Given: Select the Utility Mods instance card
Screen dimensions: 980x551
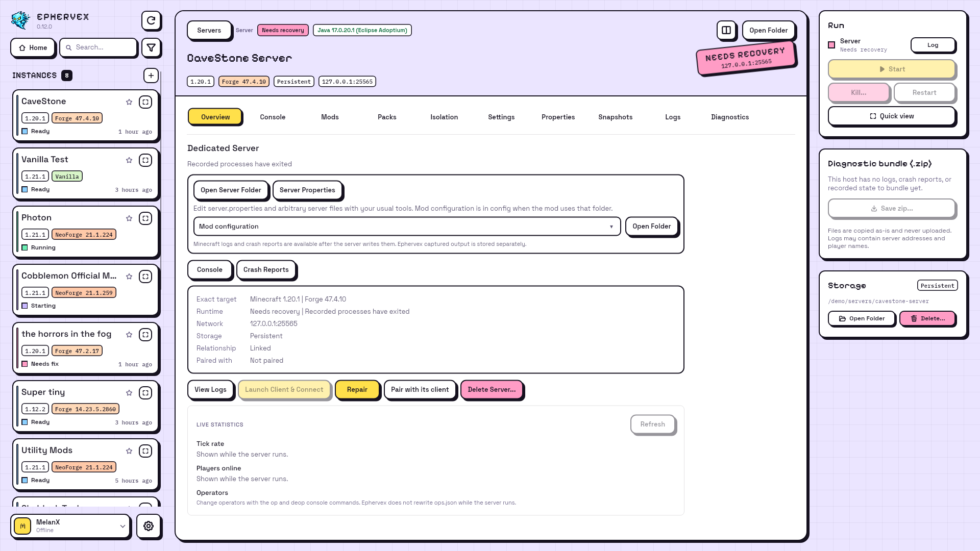Looking at the screenshot, I should (x=86, y=464).
